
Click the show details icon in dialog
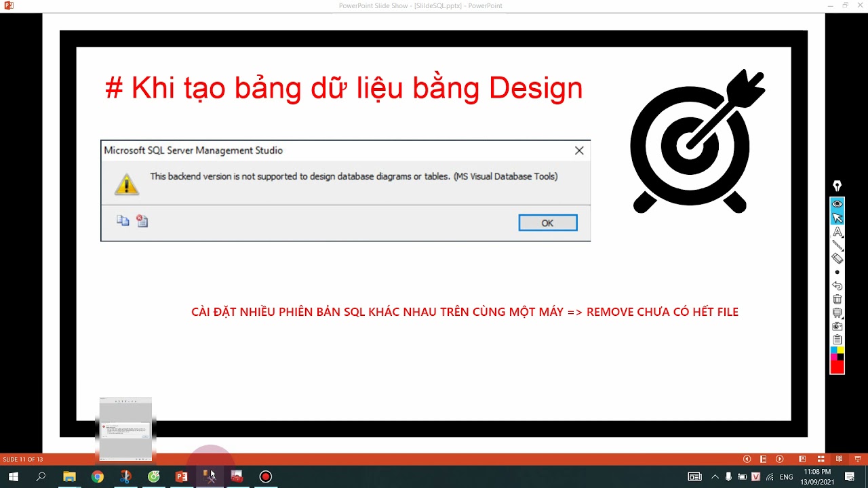[x=142, y=220]
